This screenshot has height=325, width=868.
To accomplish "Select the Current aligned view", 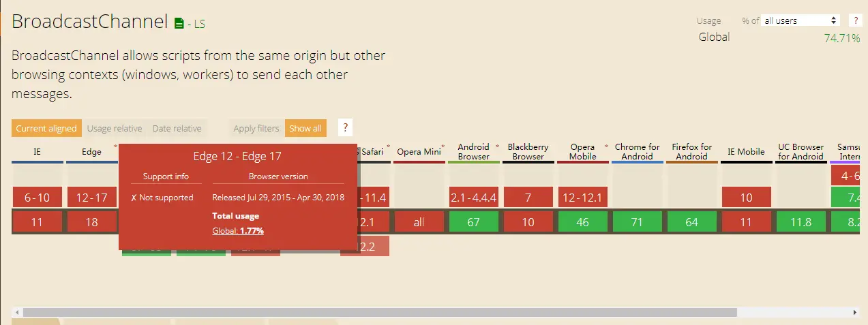I will (47, 128).
